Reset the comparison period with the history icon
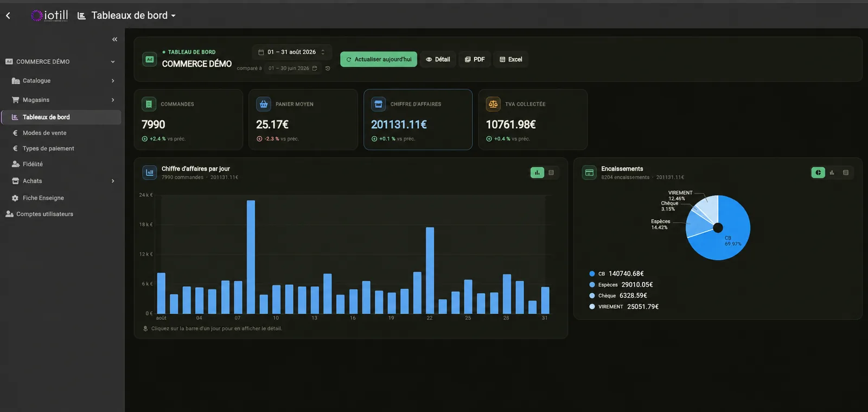The image size is (868, 412). click(x=328, y=68)
